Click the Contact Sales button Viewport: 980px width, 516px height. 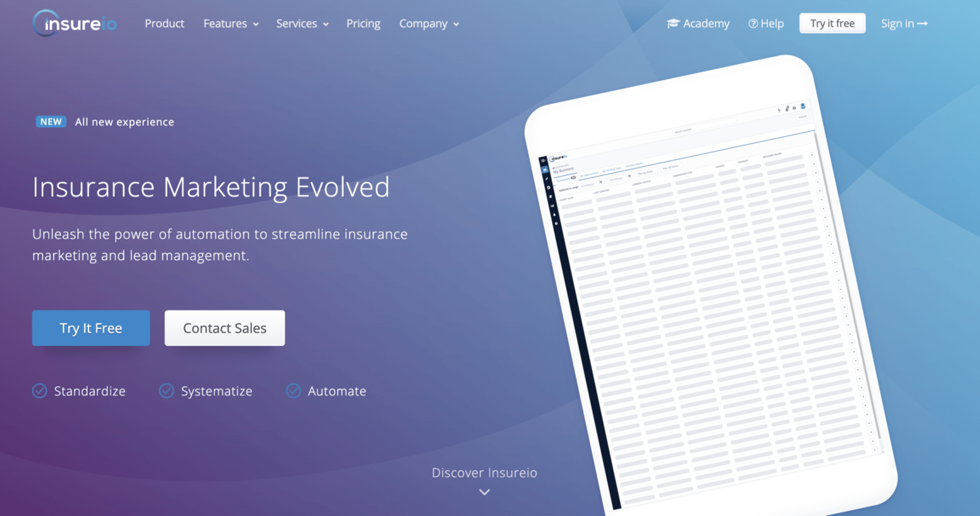click(x=224, y=327)
